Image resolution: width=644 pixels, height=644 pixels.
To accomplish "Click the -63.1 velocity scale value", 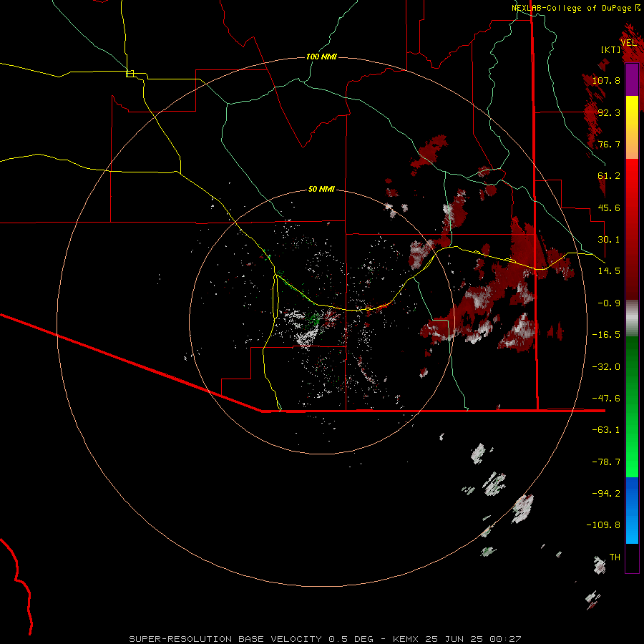I will click(606, 430).
